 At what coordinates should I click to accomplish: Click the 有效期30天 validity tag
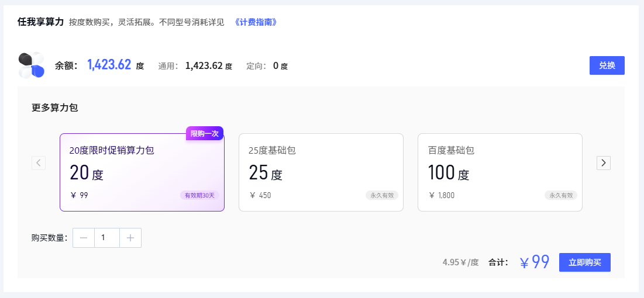199,195
